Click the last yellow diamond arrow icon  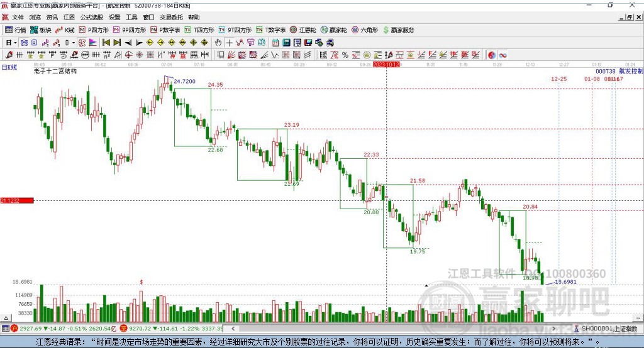coord(204,43)
